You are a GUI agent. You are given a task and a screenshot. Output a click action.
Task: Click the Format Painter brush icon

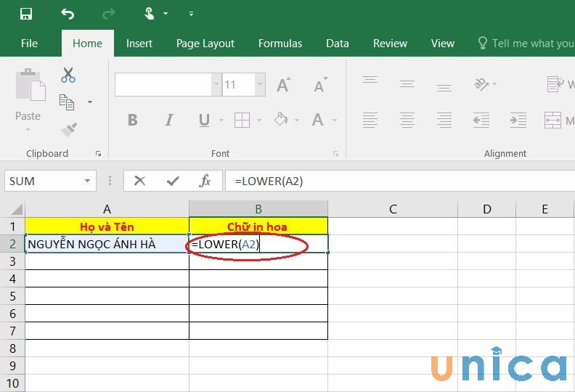(68, 129)
